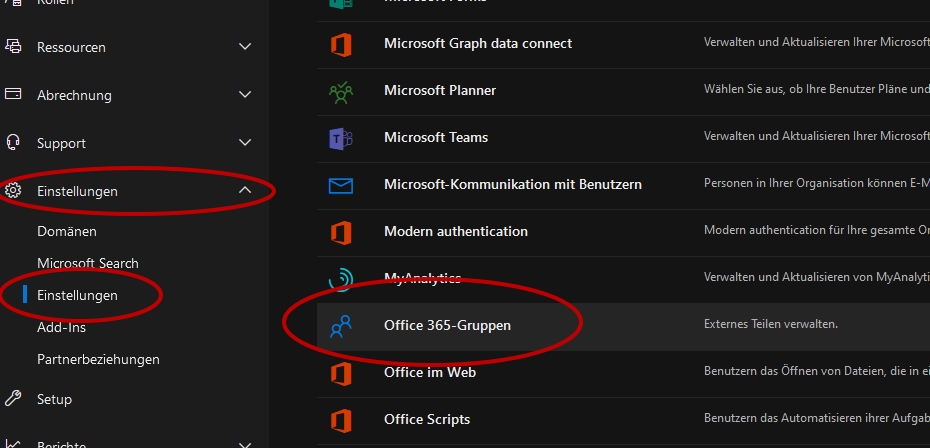Open Office Scripts settings
Screen dimensions: 930x448
pos(427,419)
